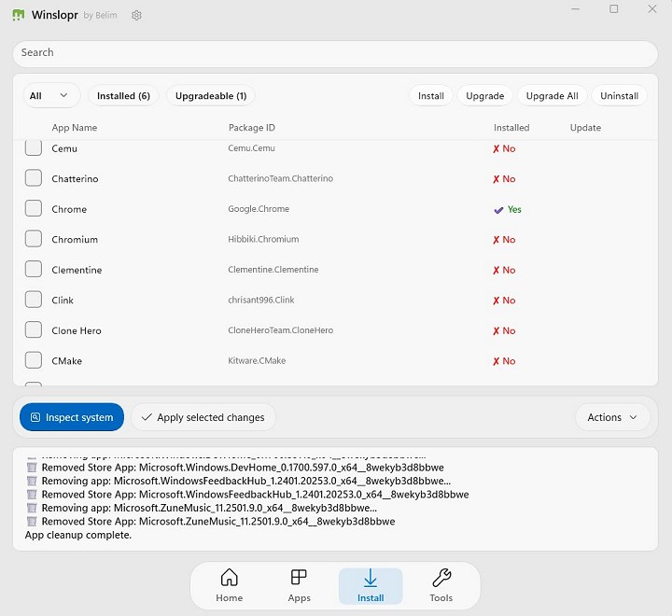672x616 pixels.
Task: Select the Install tab in bottom navigation
Action: coord(371,586)
